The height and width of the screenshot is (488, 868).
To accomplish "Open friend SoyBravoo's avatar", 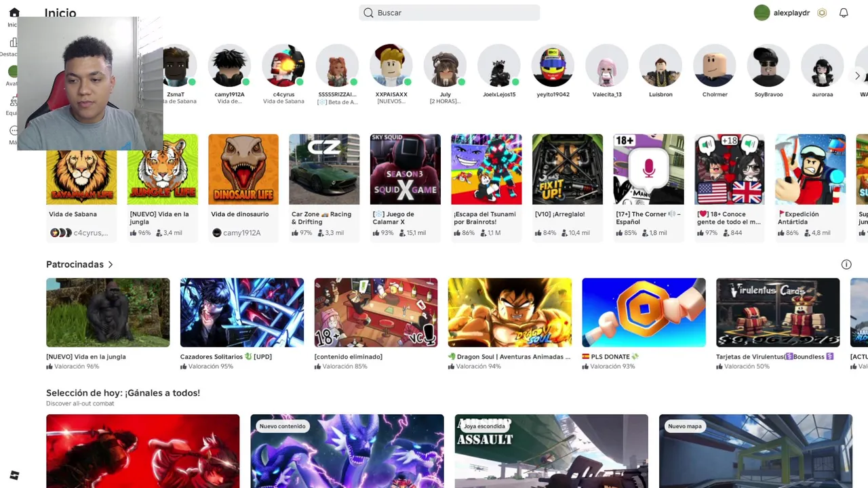I will 768,66.
